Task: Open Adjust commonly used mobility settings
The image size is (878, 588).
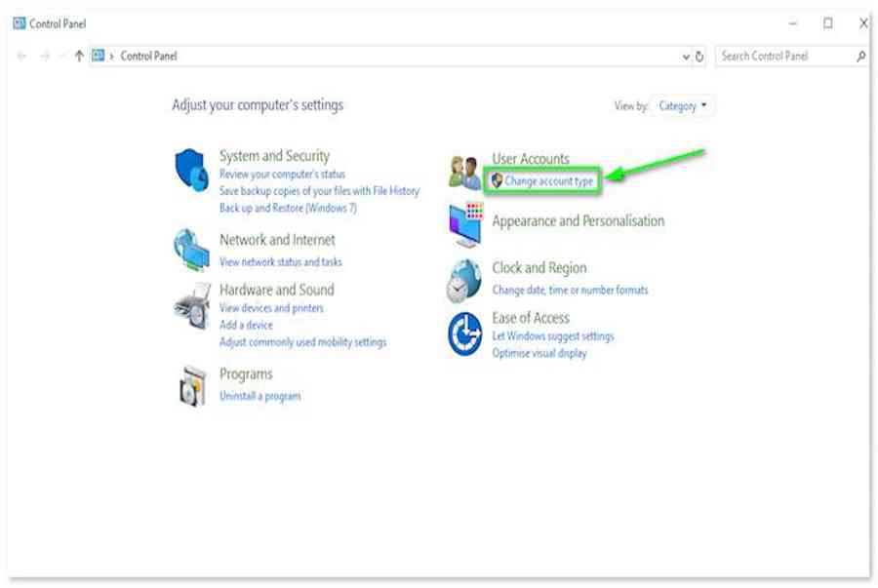Action: tap(303, 342)
